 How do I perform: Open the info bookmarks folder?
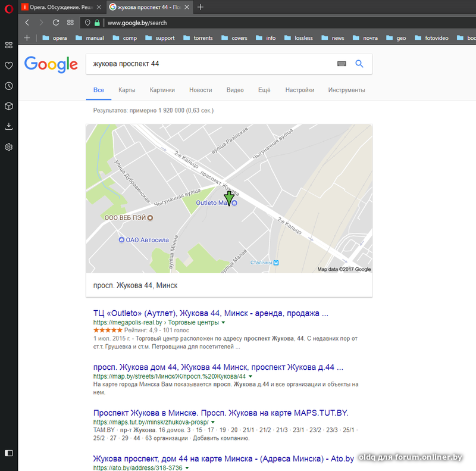pos(266,38)
